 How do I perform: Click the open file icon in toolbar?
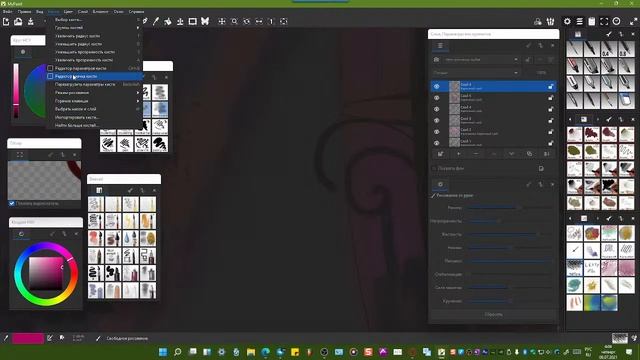click(x=18, y=22)
